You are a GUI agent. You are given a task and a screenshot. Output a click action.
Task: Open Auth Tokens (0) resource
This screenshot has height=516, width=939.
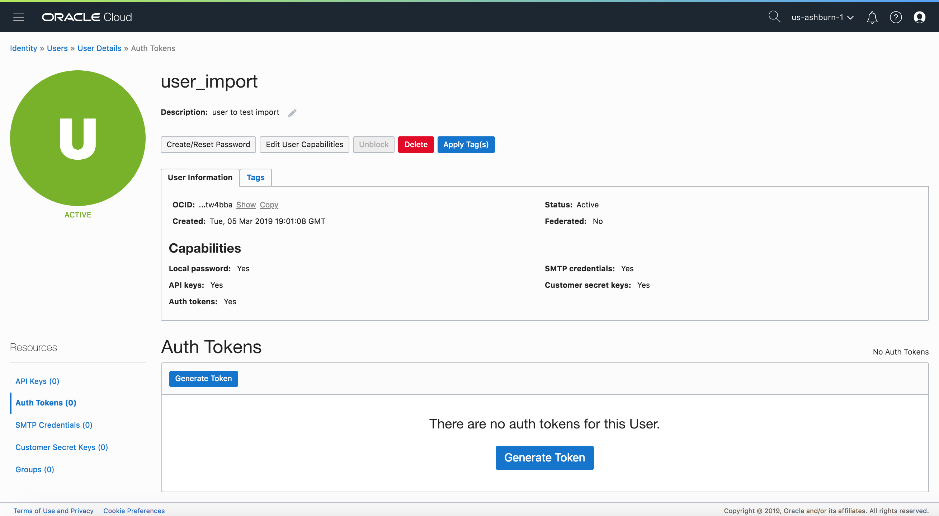(46, 403)
